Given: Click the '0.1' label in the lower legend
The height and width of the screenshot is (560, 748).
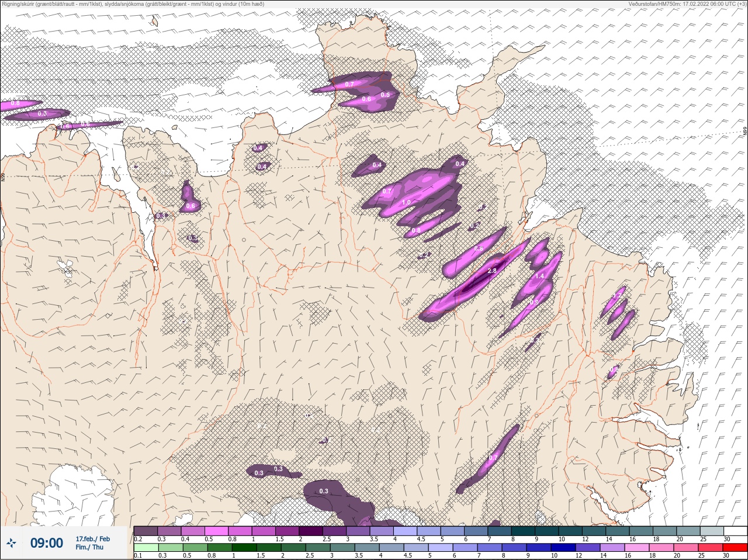Looking at the screenshot, I should coord(138,556).
